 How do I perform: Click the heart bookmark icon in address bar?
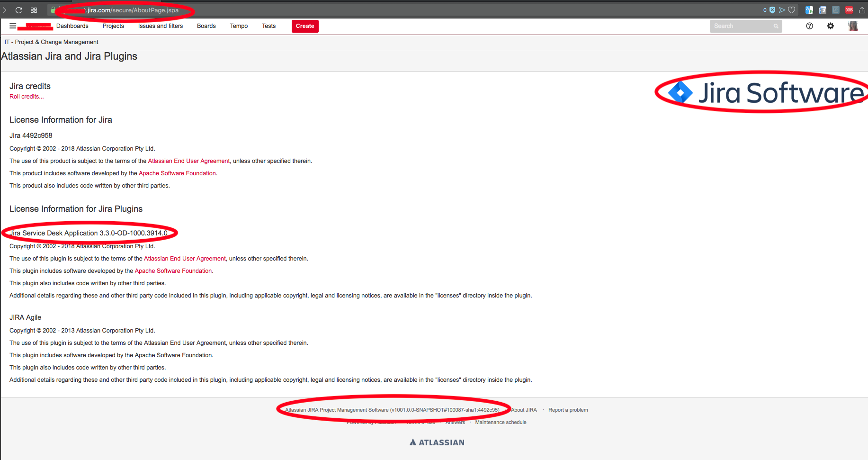click(x=791, y=10)
